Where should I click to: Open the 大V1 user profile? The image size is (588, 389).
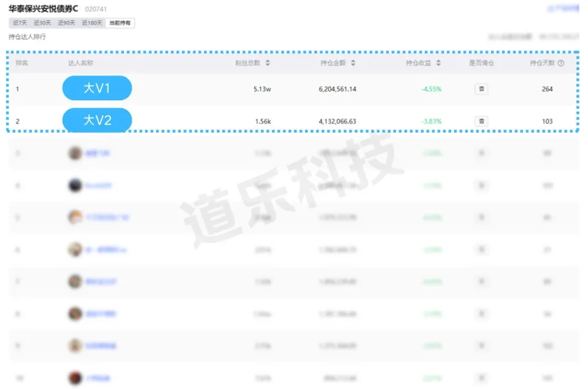tap(97, 88)
